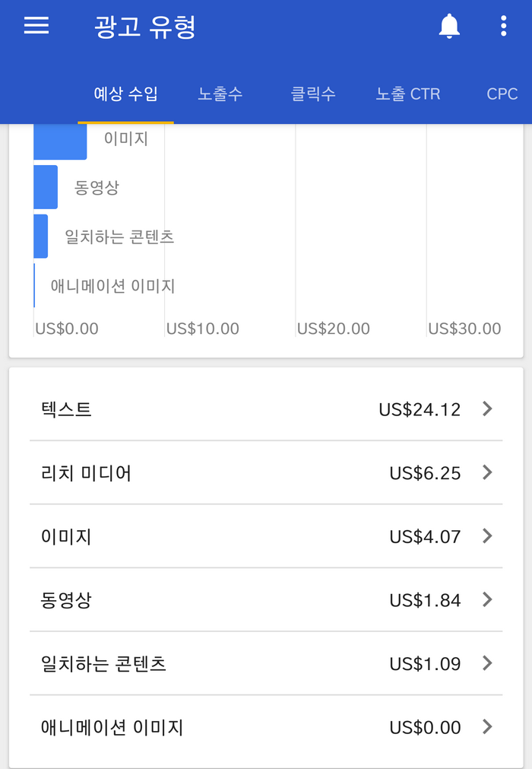Tap the 이미지 bar in chart

(60, 141)
